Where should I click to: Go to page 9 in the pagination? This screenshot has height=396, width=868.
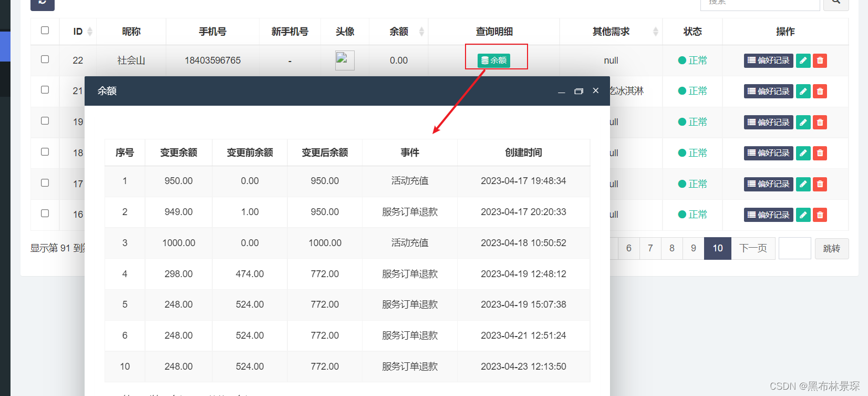[x=694, y=248]
